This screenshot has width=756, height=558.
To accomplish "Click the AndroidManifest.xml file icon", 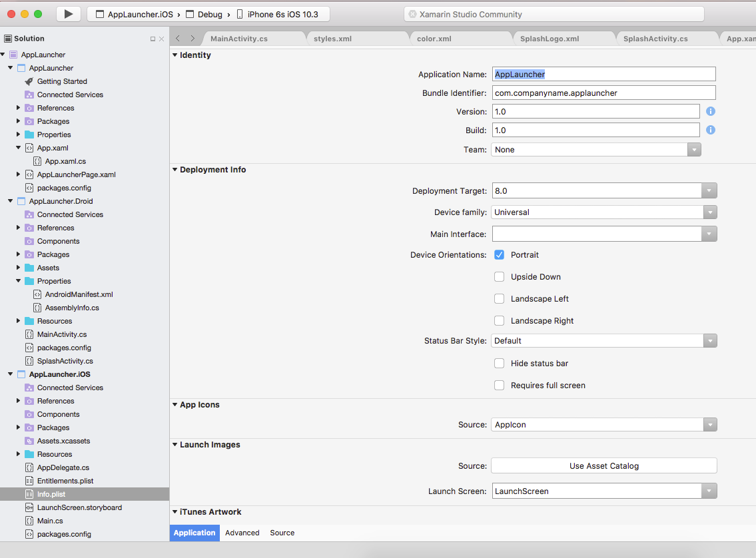I will 37,294.
